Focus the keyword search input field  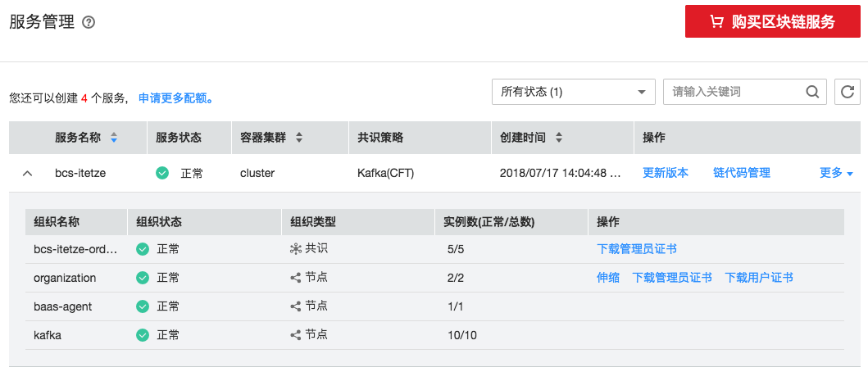[x=734, y=92]
